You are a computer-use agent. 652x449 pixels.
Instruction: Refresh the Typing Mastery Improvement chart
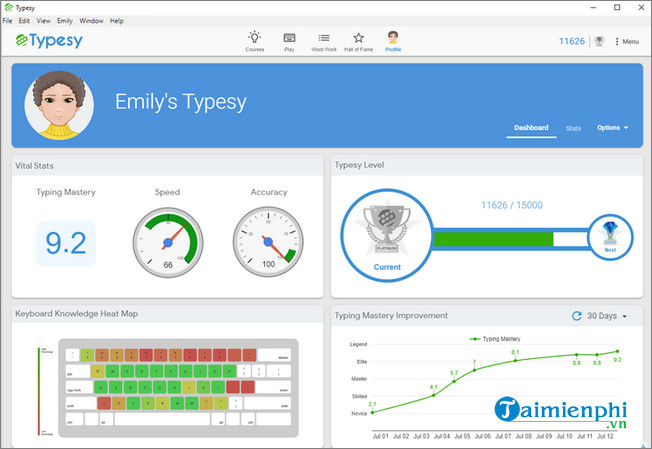(x=576, y=316)
